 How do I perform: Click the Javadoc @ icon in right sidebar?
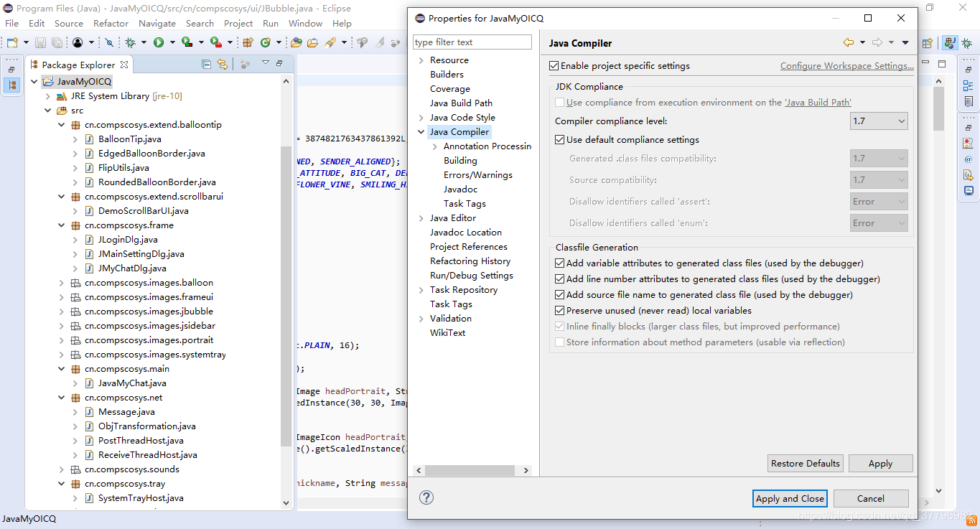pyautogui.click(x=969, y=159)
